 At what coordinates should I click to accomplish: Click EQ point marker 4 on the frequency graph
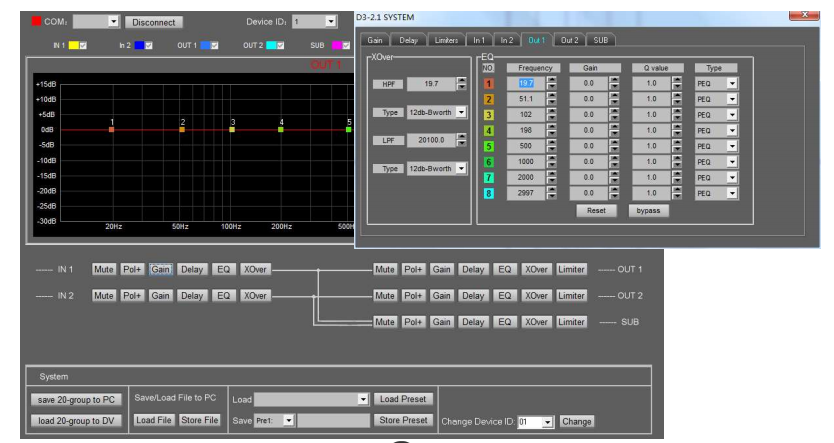point(281,129)
